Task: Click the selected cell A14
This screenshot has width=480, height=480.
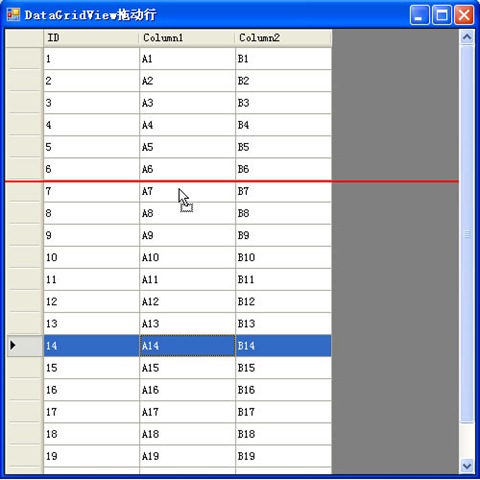Action: point(187,346)
